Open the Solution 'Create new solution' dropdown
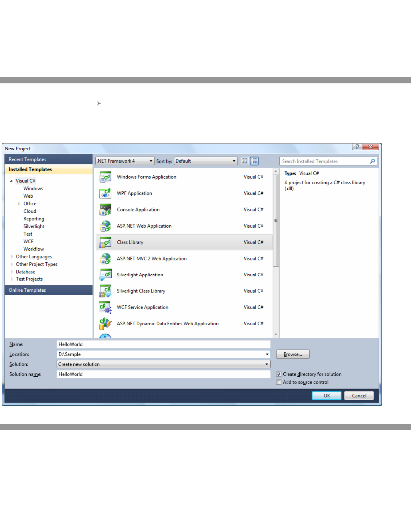Image resolution: width=411 pixels, height=532 pixels. click(163, 364)
